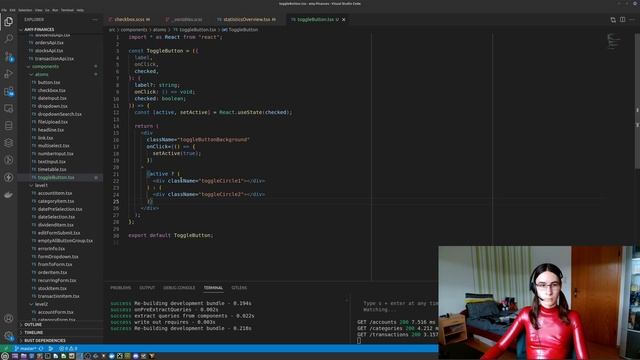The height and width of the screenshot is (360, 640).
Task: Open the Search view in activity bar
Action: (x=9, y=39)
